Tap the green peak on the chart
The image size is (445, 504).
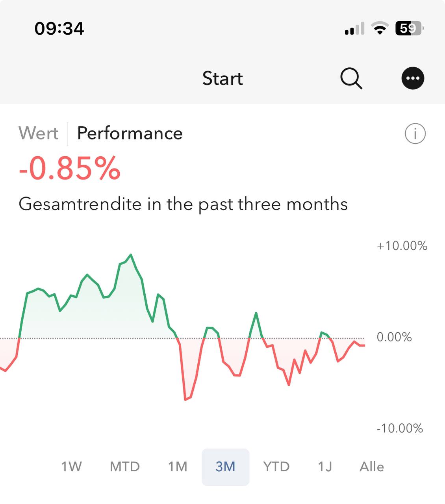[131, 255]
